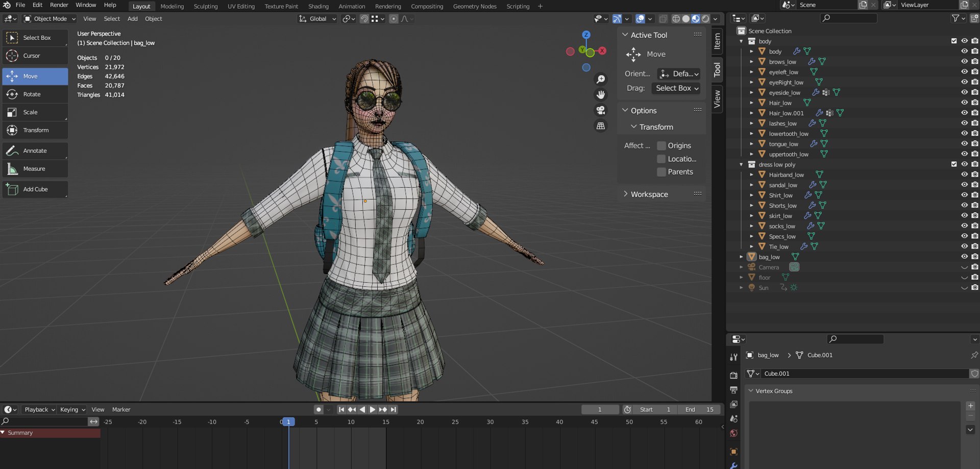Jump to the last frame
Viewport: 980px width, 469px height.
pos(393,410)
